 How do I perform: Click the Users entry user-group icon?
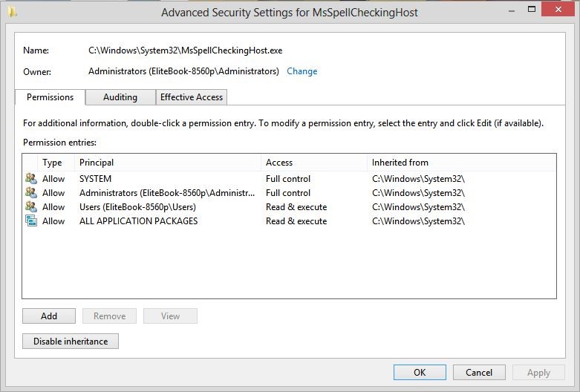pyautogui.click(x=31, y=206)
